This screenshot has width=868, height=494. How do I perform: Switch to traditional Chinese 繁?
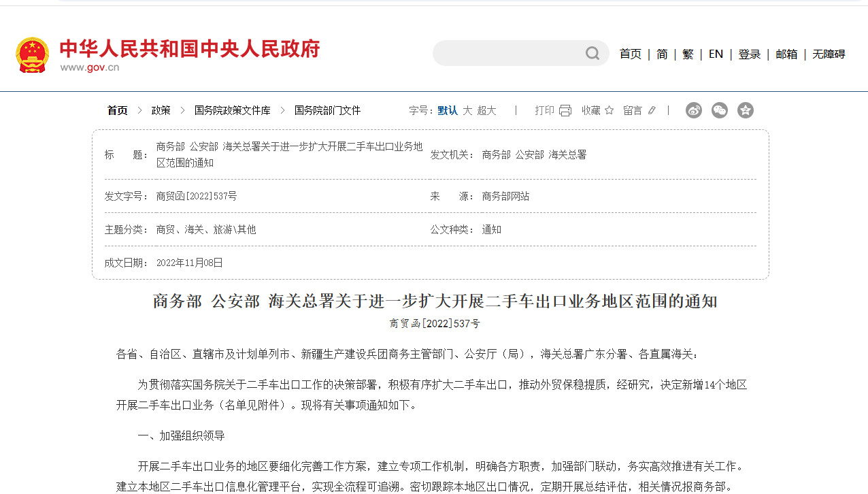pyautogui.click(x=688, y=54)
